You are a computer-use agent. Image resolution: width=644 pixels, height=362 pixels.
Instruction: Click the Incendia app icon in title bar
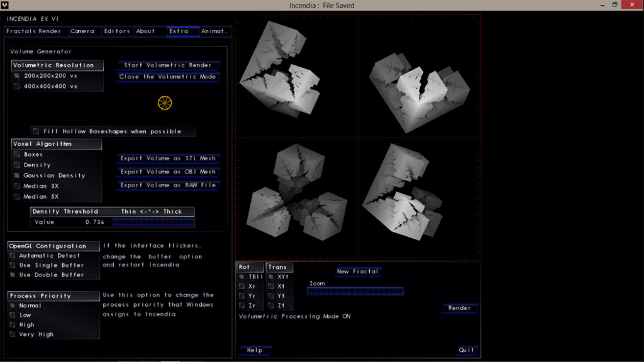click(x=4, y=5)
